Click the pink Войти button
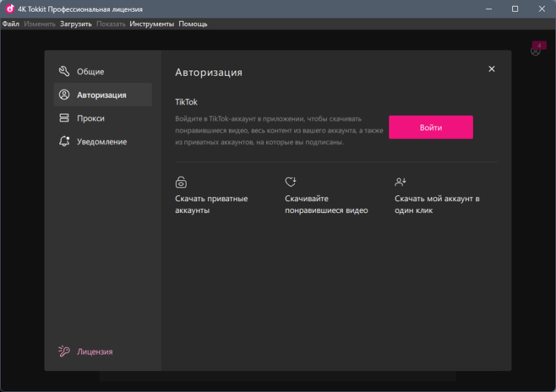The width and height of the screenshot is (556, 392). pyautogui.click(x=431, y=127)
